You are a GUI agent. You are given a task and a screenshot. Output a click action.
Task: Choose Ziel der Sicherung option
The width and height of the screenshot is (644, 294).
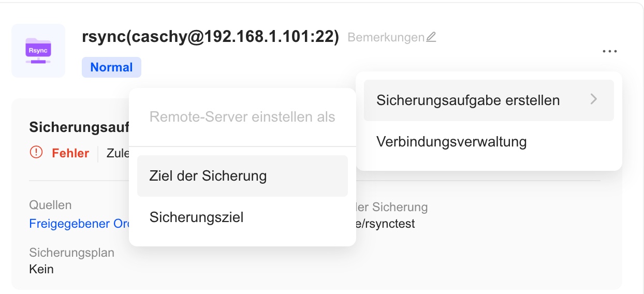(208, 176)
